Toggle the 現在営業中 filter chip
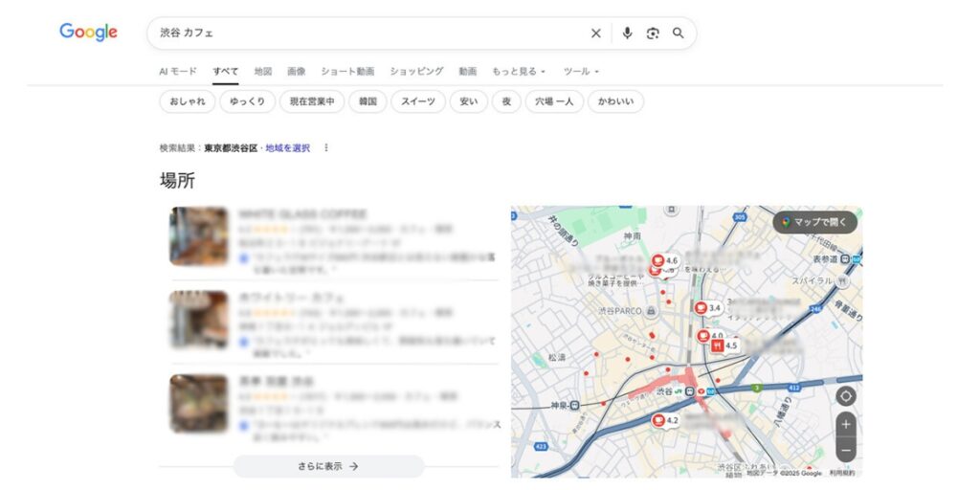This screenshot has height=490, width=980. point(311,101)
